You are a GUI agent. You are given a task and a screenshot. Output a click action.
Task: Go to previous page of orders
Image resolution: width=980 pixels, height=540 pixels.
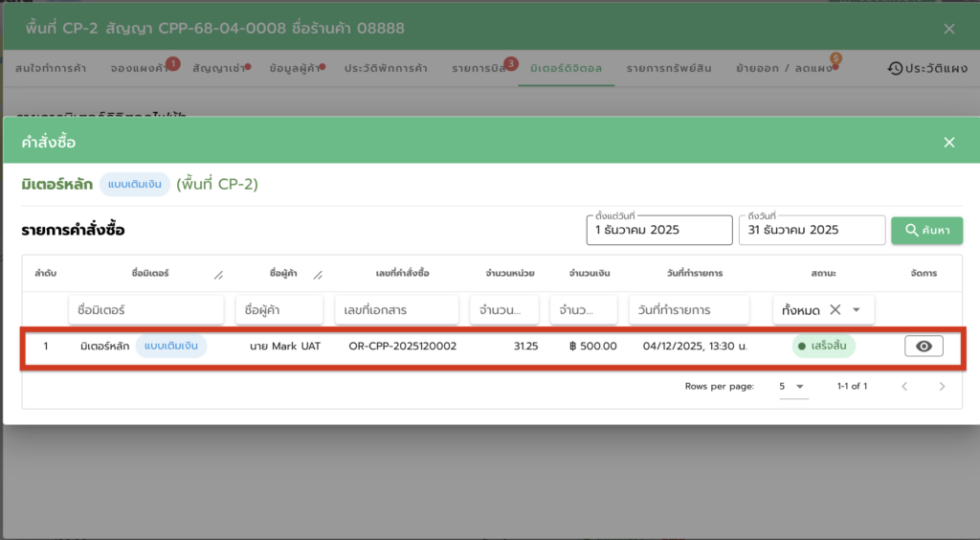click(904, 387)
